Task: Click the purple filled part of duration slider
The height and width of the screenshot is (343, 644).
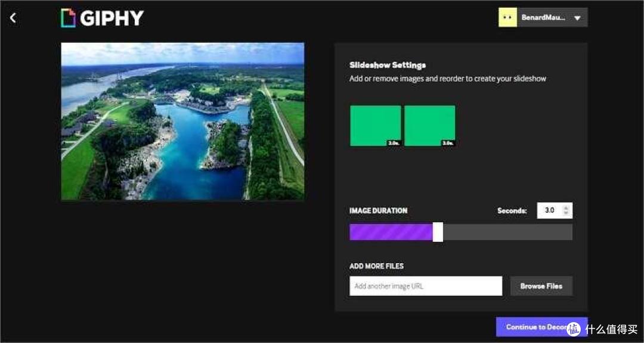Action: (391, 232)
